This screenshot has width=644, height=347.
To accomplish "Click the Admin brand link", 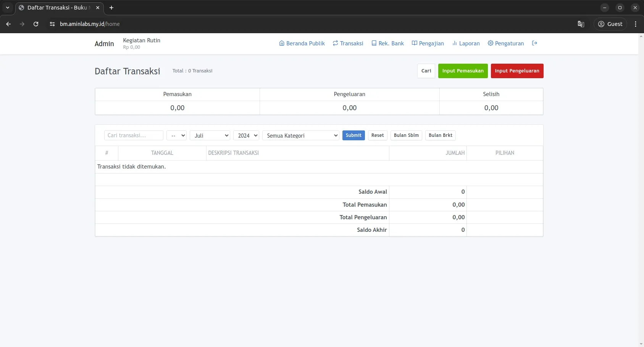I will point(104,44).
